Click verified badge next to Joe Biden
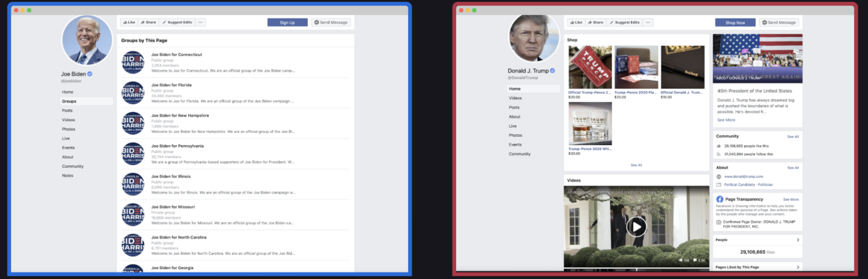The image size is (868, 279). pos(90,74)
